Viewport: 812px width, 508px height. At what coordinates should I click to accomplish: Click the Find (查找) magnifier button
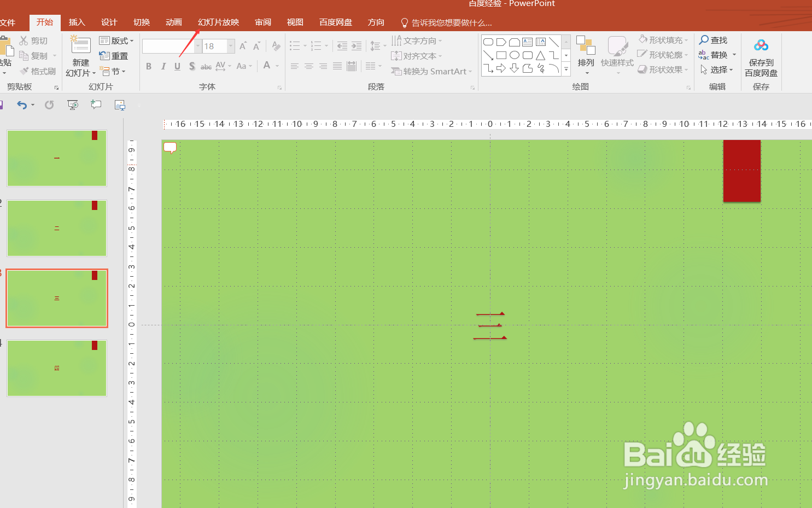(x=713, y=40)
